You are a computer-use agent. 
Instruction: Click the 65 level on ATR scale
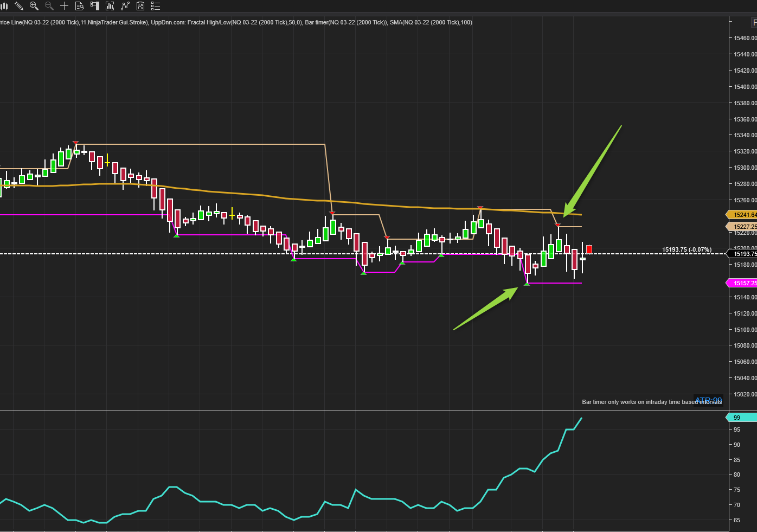tap(737, 520)
